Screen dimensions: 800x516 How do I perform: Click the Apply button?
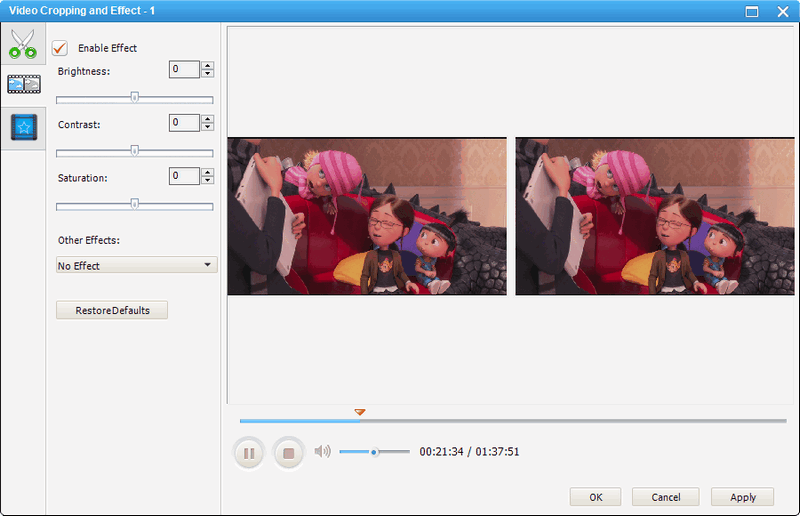click(742, 497)
